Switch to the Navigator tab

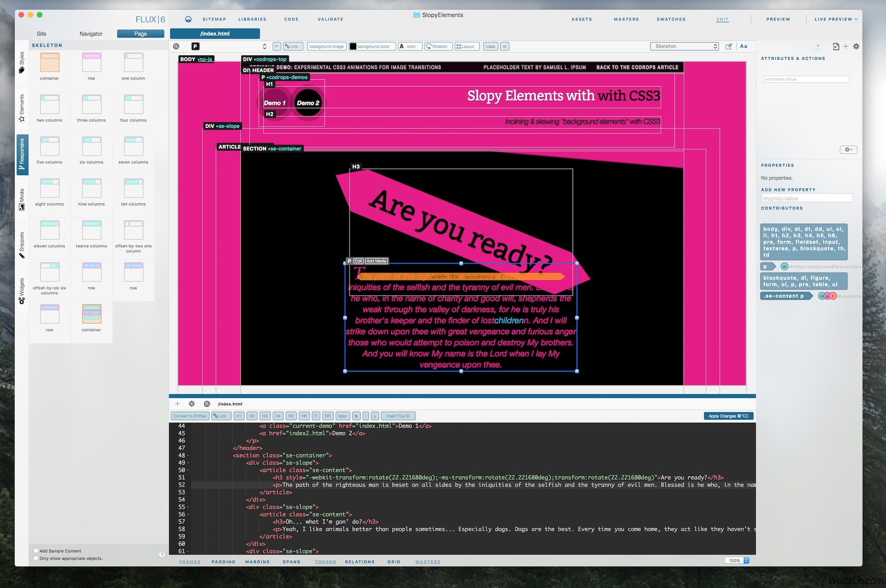click(x=91, y=34)
